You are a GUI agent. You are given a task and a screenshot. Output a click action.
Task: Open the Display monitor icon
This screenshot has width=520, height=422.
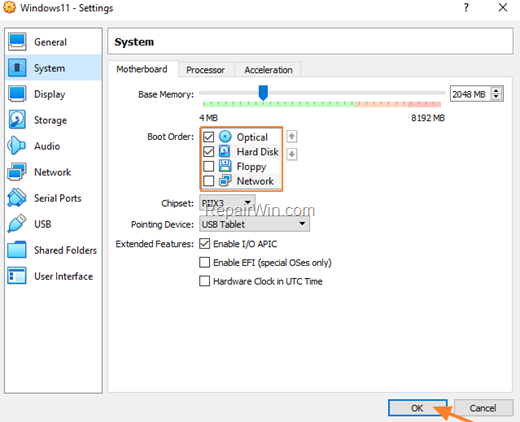pos(17,94)
